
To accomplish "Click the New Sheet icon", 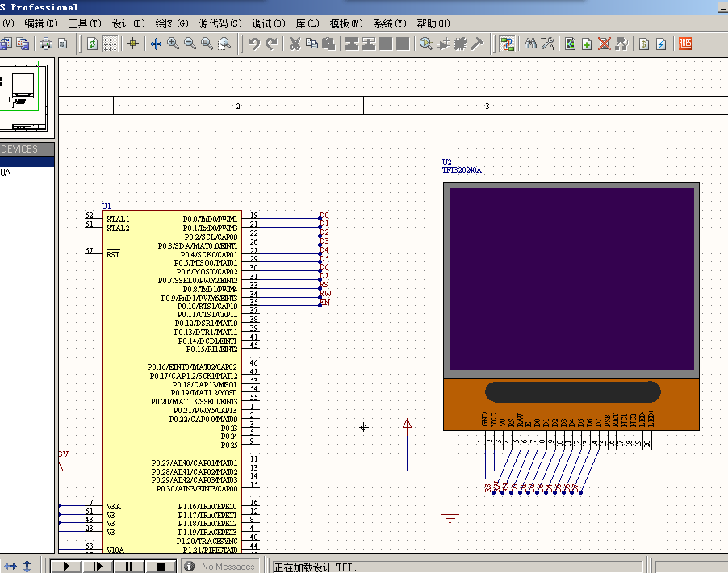I will [587, 44].
